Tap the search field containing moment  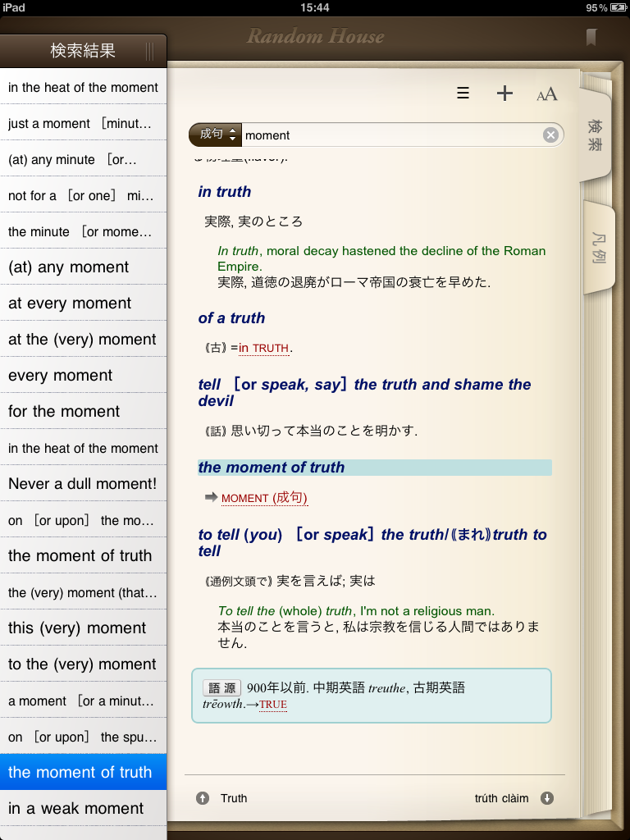[x=390, y=135]
